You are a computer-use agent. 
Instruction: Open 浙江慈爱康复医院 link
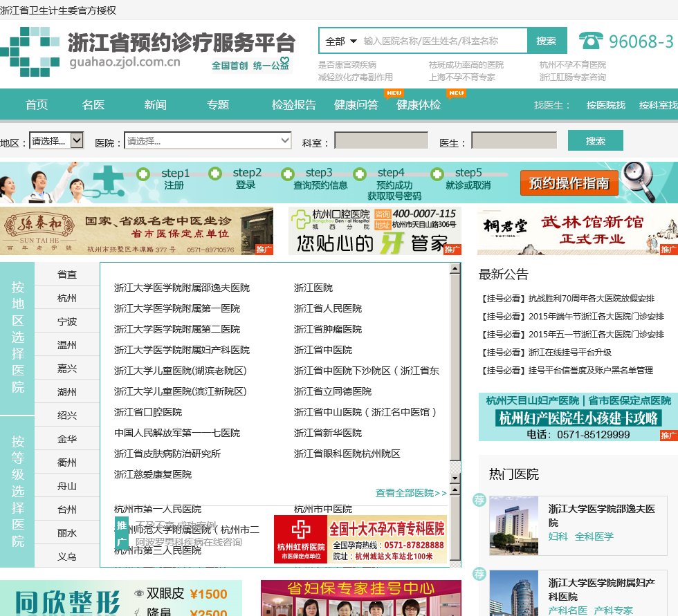point(153,474)
